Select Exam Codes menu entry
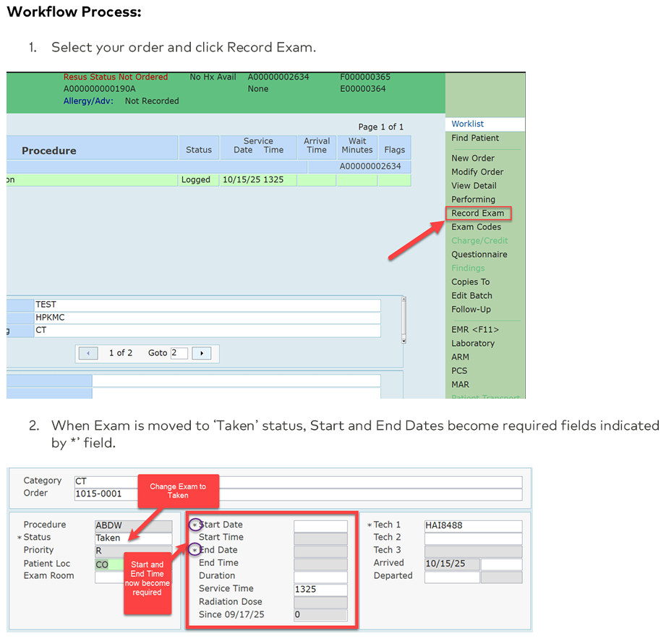 click(x=476, y=227)
